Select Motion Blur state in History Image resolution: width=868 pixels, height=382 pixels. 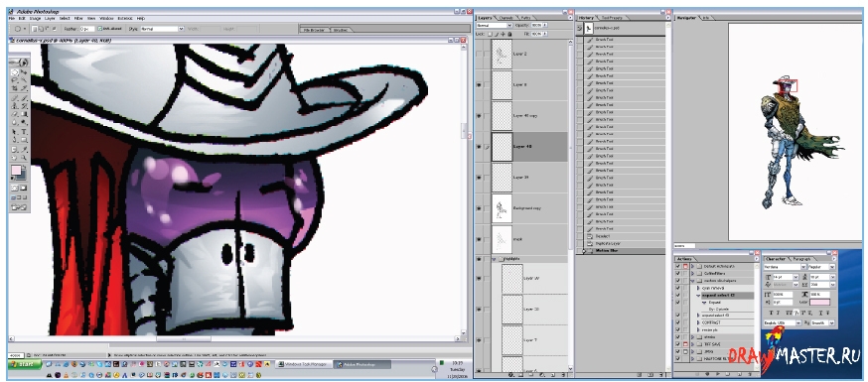[x=621, y=251]
